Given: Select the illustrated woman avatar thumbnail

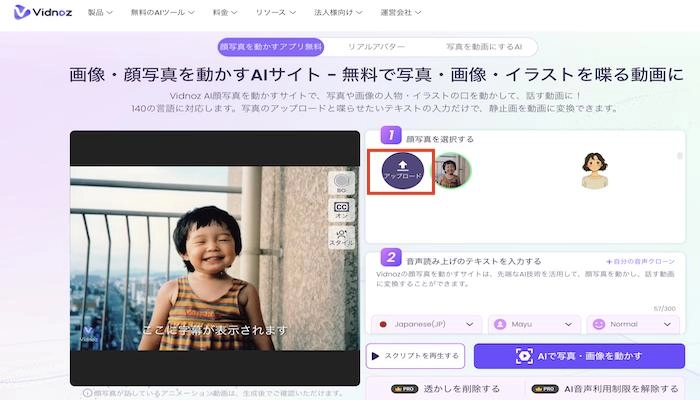Looking at the screenshot, I should 595,171.
